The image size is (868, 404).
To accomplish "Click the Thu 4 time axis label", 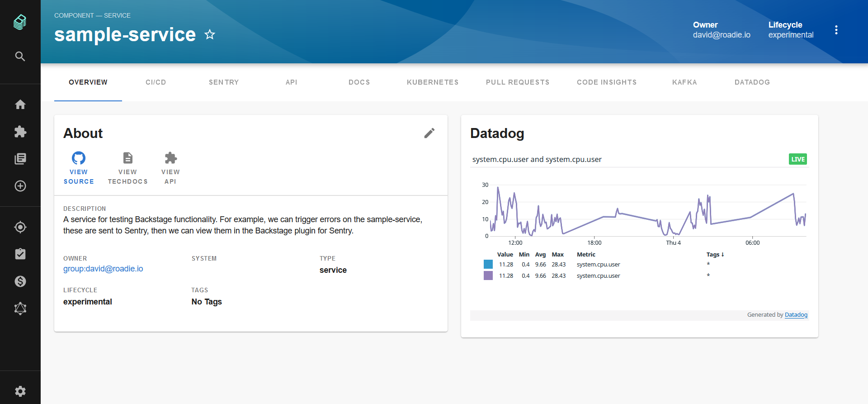I will pos(673,243).
